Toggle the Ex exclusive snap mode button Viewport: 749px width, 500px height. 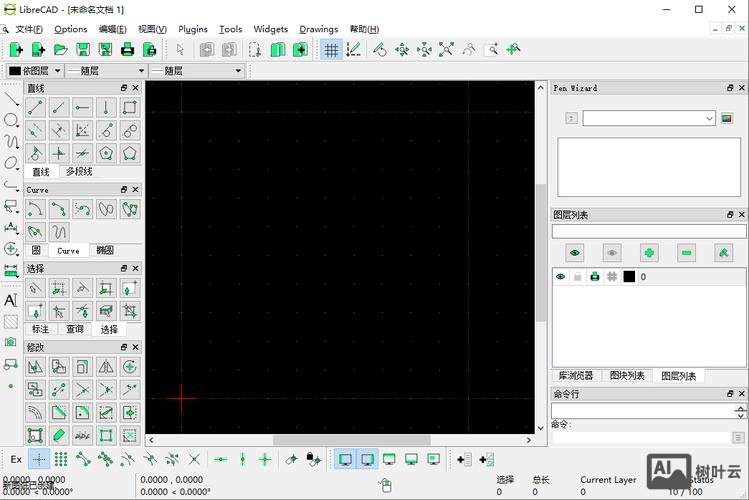click(x=16, y=459)
